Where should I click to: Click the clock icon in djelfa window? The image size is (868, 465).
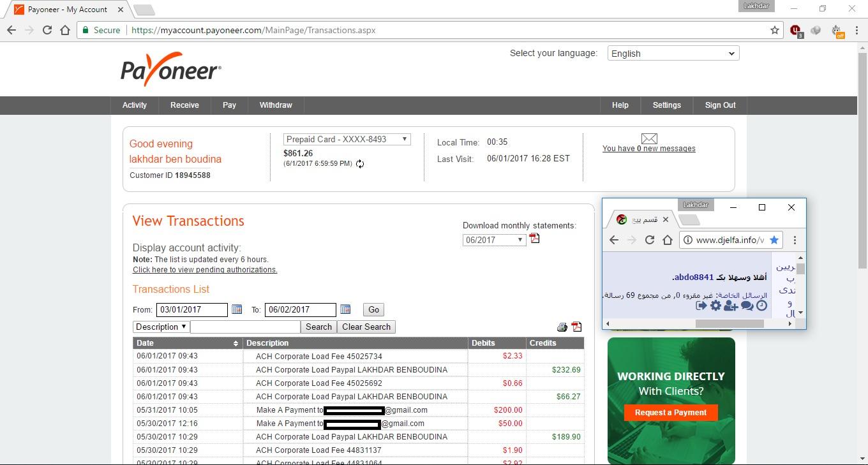click(761, 306)
